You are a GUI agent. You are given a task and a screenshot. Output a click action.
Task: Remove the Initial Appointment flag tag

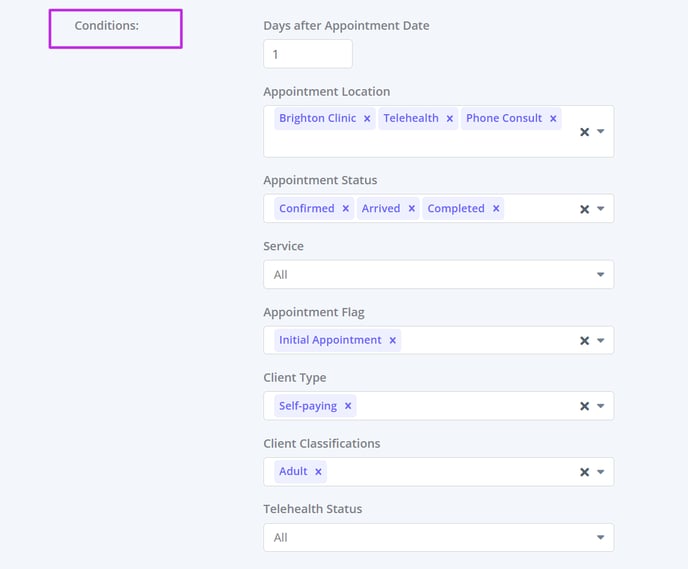pos(393,340)
